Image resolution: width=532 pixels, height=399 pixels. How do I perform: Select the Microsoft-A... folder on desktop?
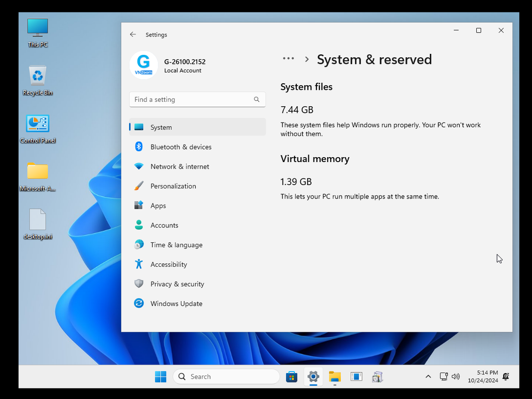pyautogui.click(x=38, y=177)
